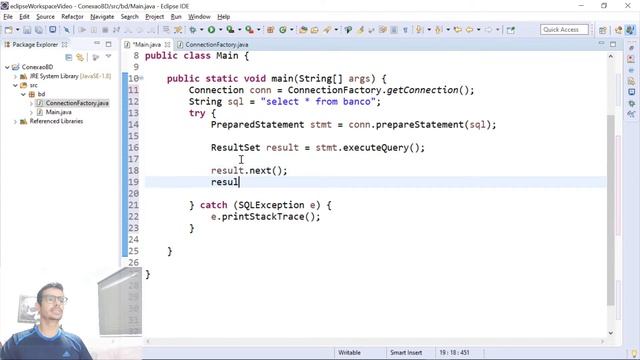Viewport: 640px width, 360px height.
Task: Click the Save All toolbar icon
Action: tap(39, 30)
